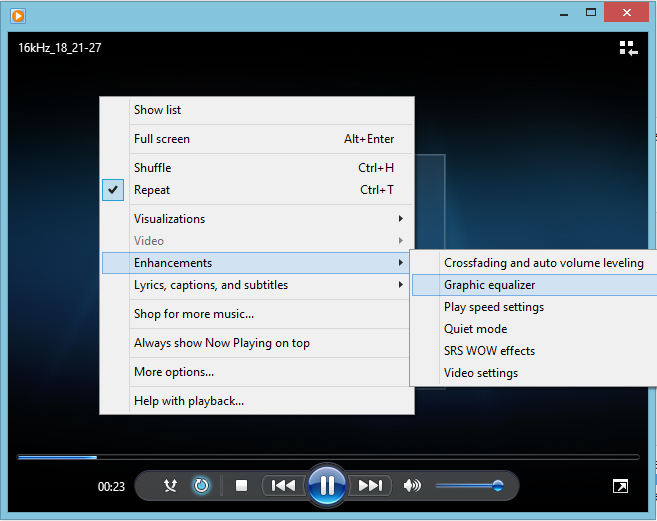Switch to Library view icon
This screenshot has width=657, height=521.
pyautogui.click(x=629, y=48)
